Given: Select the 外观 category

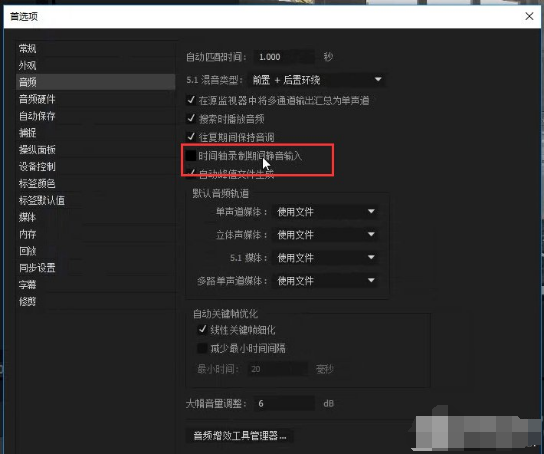Looking at the screenshot, I should pyautogui.click(x=27, y=66).
